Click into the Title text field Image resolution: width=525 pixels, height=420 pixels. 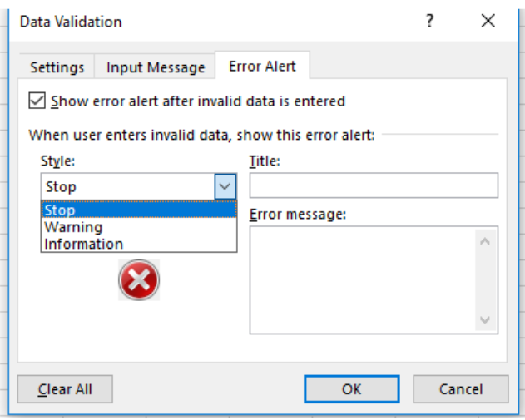click(x=374, y=185)
